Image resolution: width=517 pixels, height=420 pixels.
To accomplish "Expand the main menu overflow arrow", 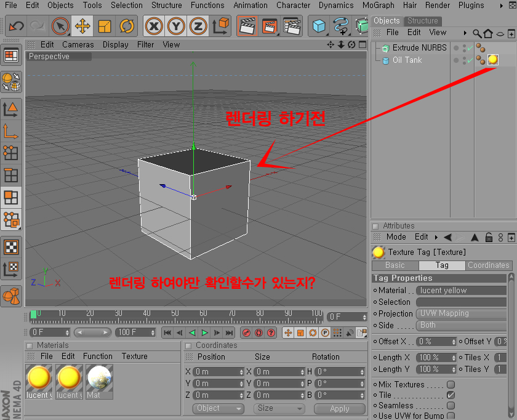I will coord(502,6).
